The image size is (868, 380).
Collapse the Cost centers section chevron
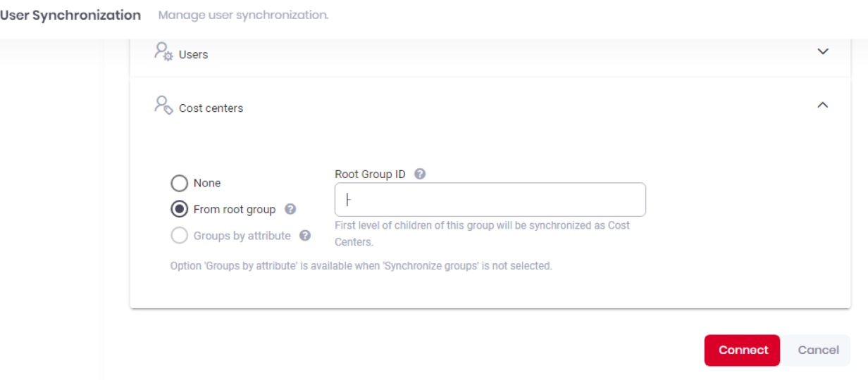click(x=822, y=106)
